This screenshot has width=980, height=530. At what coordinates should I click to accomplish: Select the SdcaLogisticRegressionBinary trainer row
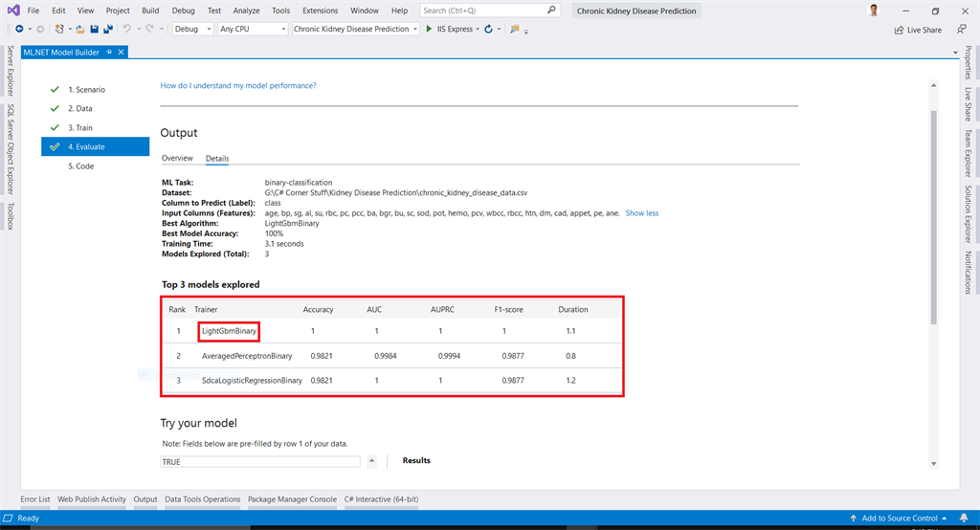coord(391,380)
